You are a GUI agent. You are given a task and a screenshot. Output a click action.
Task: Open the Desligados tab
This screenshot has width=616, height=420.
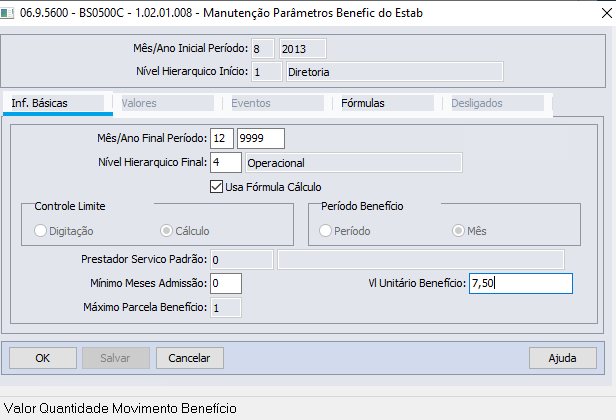[x=497, y=103]
